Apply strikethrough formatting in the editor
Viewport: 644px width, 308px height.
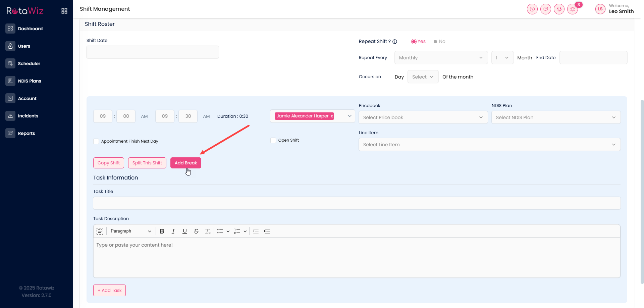(196, 231)
